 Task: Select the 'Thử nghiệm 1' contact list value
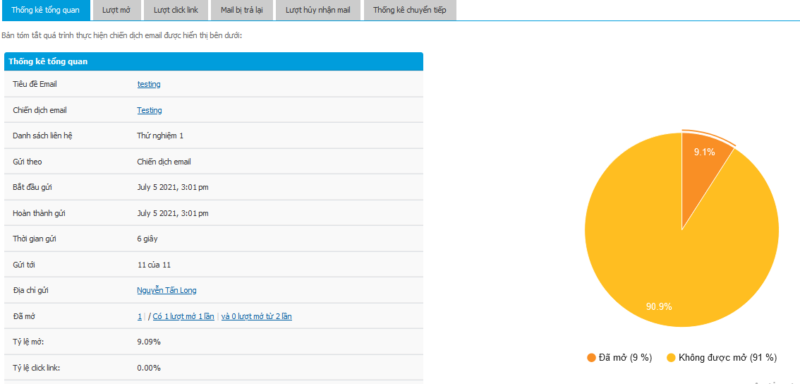(160, 136)
